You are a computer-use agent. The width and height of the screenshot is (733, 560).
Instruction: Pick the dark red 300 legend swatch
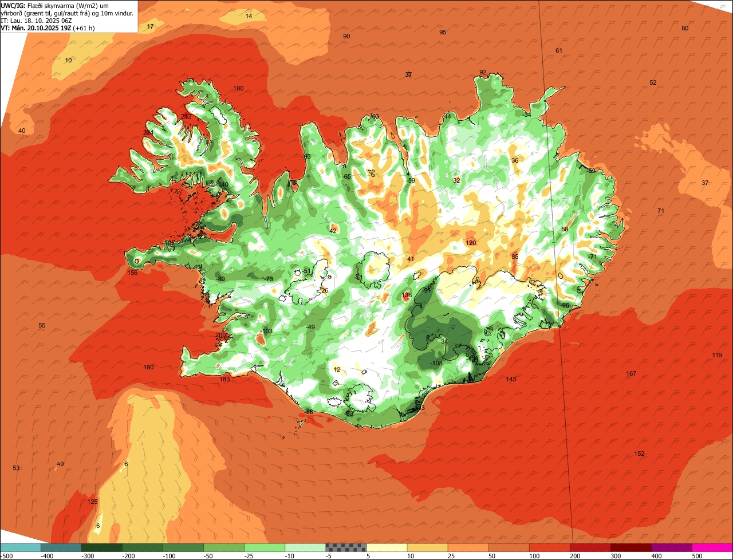[630, 547]
